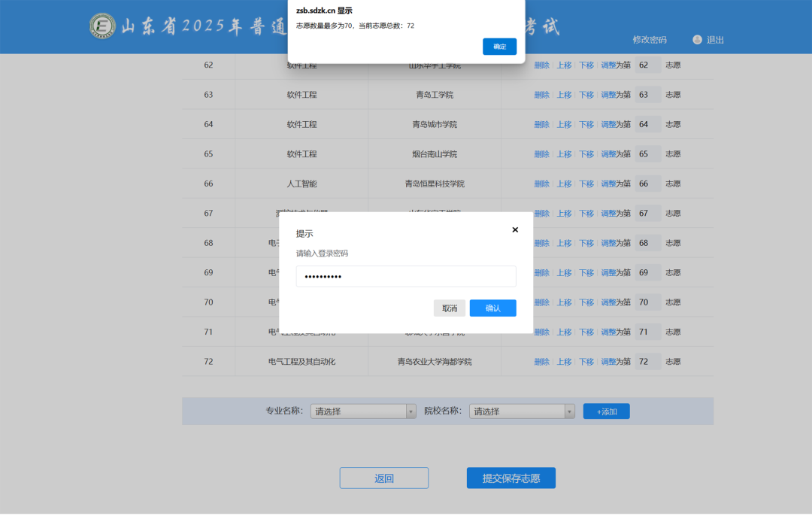
Task: Click 上移 on row 63 软件工程 青岛工学院
Action: click(564, 94)
